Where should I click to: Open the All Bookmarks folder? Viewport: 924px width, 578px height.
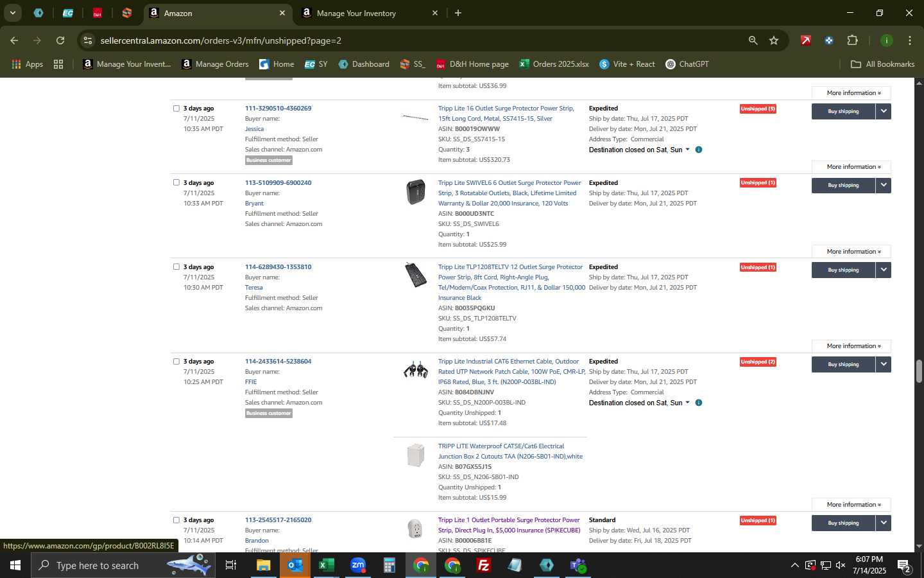pos(882,64)
